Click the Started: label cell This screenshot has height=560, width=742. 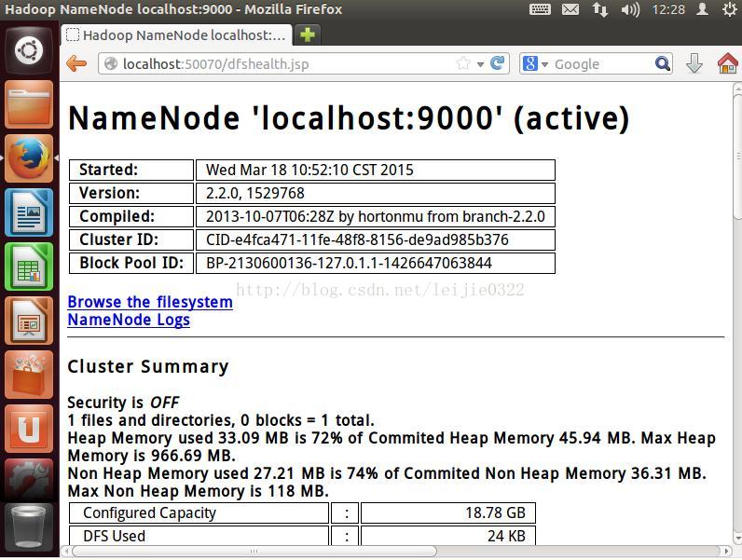tap(131, 170)
